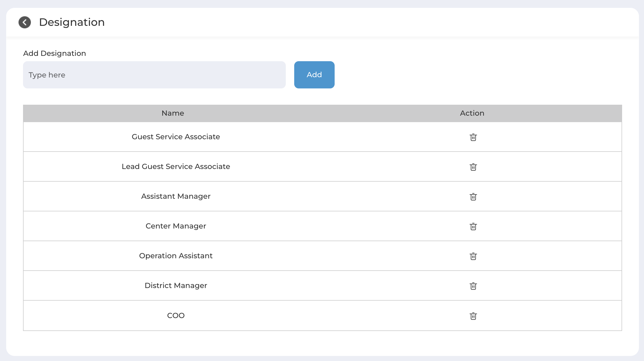Click the blue Add button

click(x=314, y=75)
